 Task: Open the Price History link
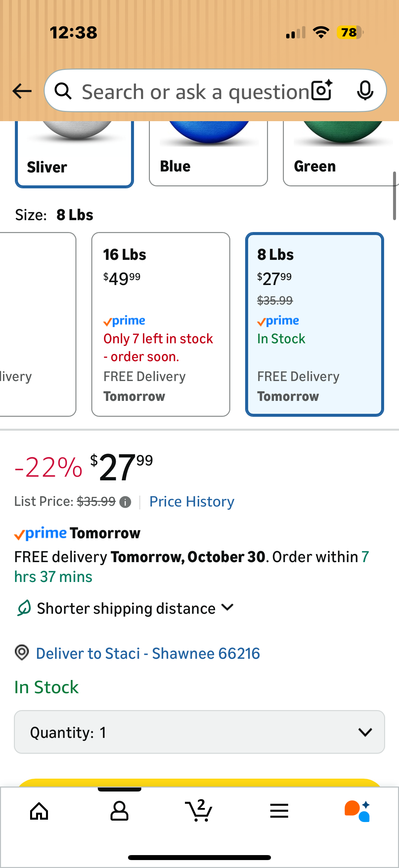[192, 502]
